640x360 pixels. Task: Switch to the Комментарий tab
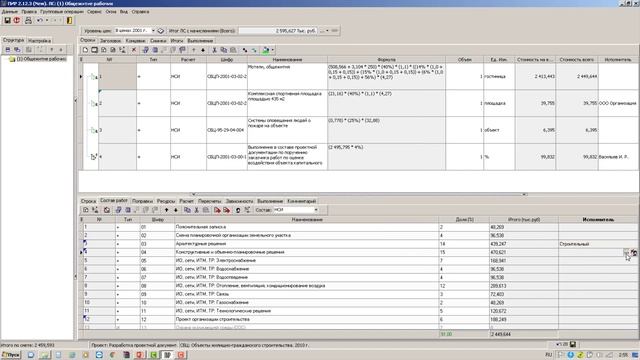click(x=301, y=201)
